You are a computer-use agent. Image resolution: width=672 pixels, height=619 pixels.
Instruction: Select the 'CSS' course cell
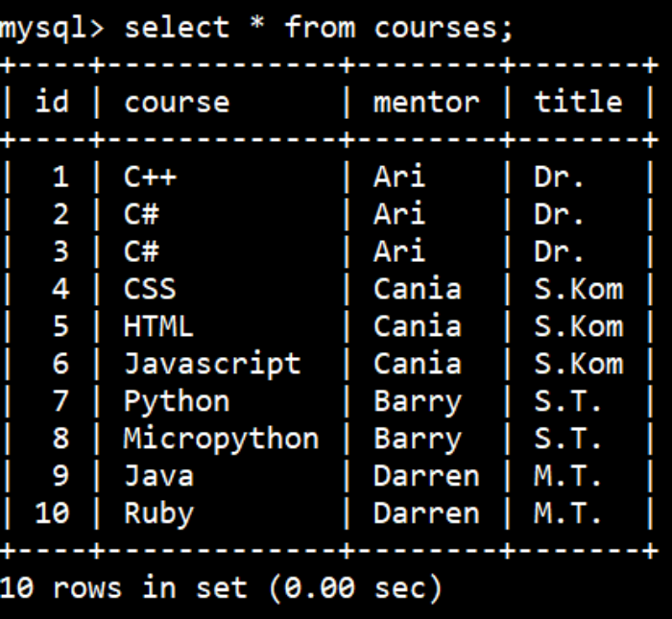pos(150,288)
